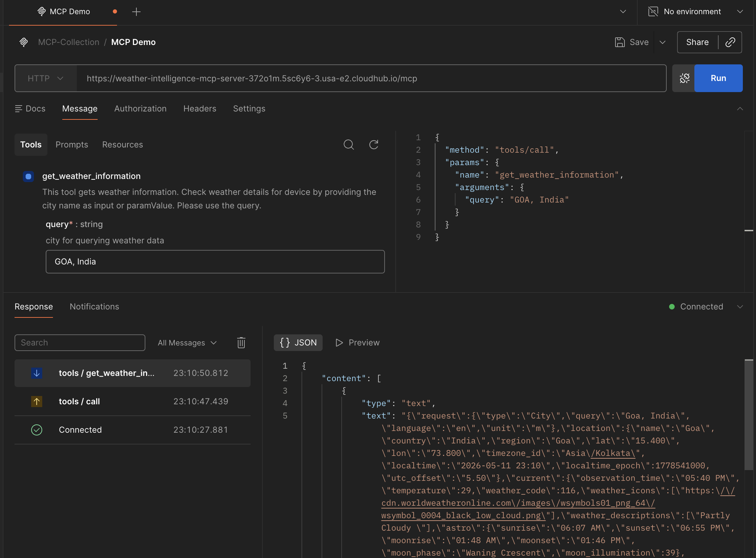The height and width of the screenshot is (558, 756).
Task: Click the "query": "GOA, India" line in editor
Action: coord(517,200)
